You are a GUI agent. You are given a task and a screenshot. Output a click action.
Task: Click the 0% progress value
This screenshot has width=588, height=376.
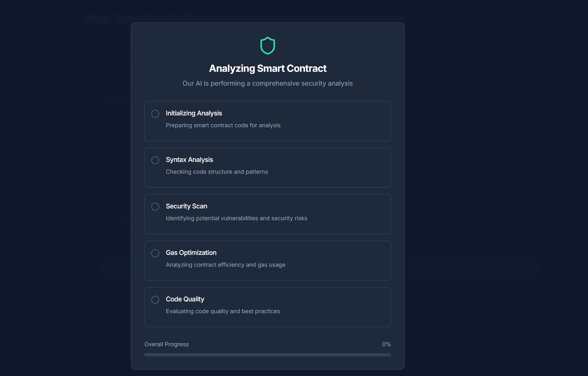386,344
